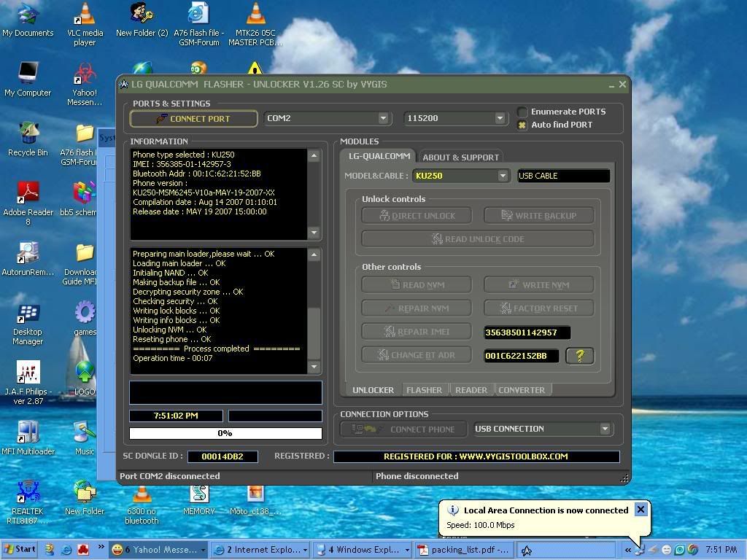Click phone info panel scroll down arrow
Image resolution: width=747 pixels, height=560 pixels.
314,233
